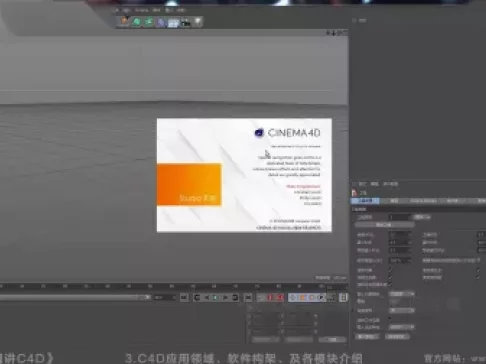Toggle the second checkbox in attributes left column

click(x=390, y=277)
